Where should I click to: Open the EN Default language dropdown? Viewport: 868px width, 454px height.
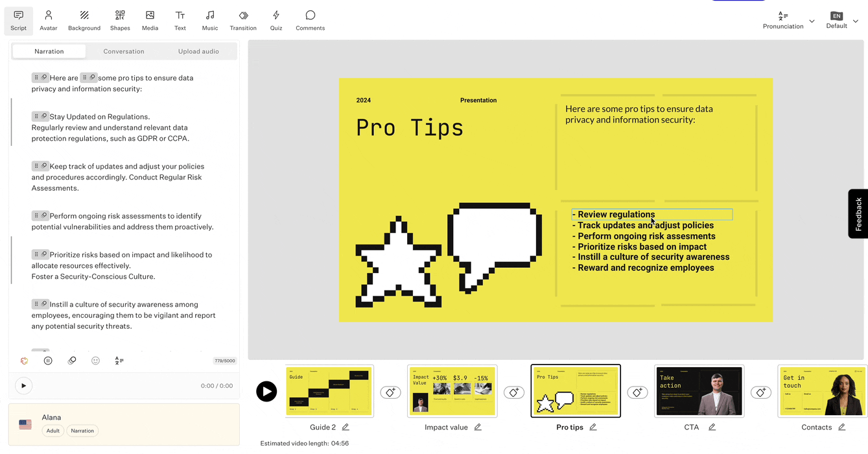(x=841, y=21)
